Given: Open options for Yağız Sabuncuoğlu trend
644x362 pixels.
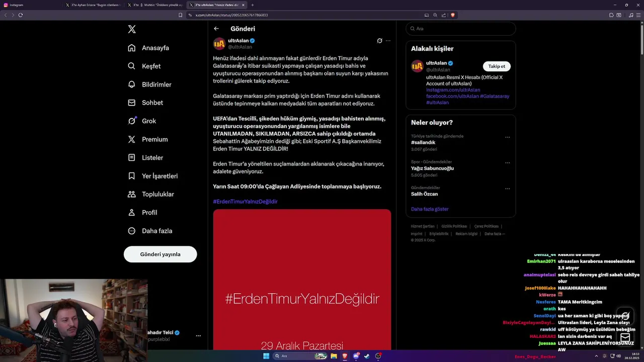Looking at the screenshot, I should pos(507,163).
